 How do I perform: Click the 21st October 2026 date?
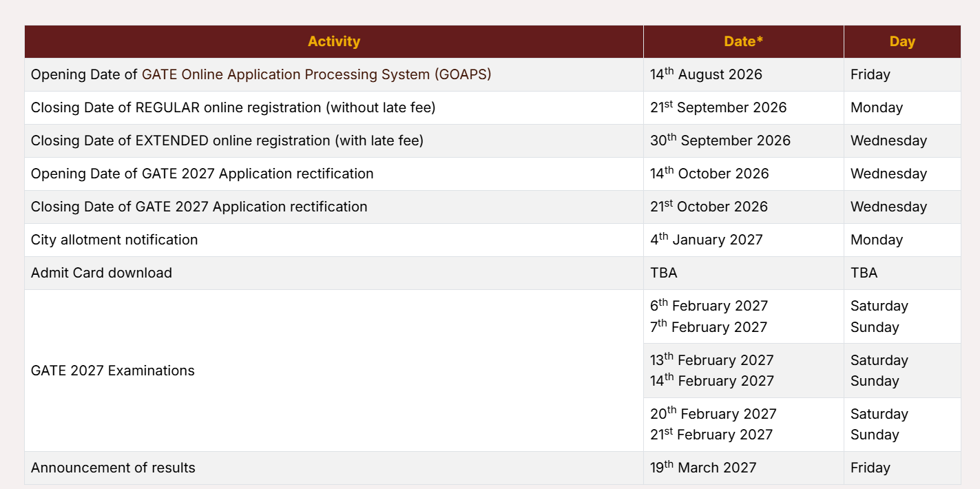tap(709, 206)
